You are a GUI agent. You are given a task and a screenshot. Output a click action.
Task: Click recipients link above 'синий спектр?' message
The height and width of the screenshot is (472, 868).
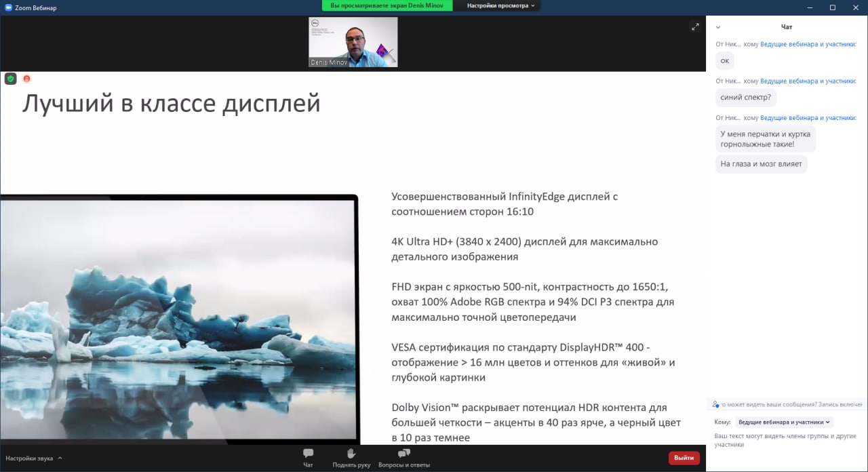(x=808, y=81)
